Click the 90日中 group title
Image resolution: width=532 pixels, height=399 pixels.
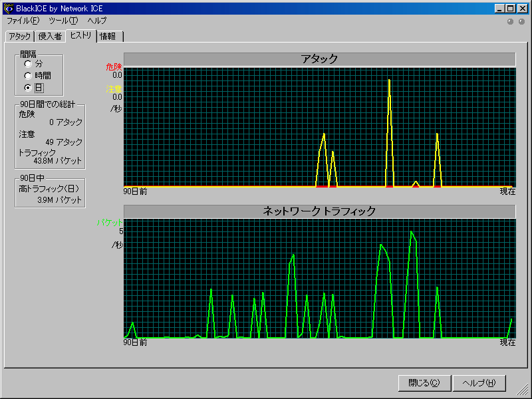pos(32,178)
